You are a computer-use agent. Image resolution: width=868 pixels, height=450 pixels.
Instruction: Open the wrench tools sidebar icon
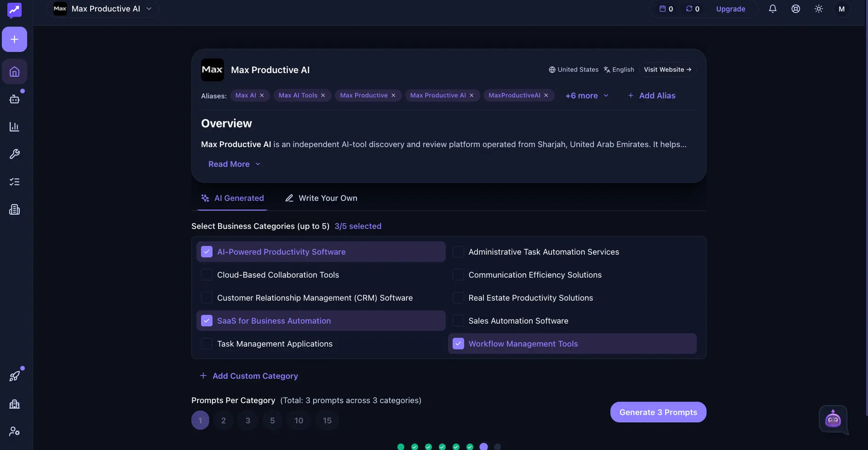tap(14, 154)
